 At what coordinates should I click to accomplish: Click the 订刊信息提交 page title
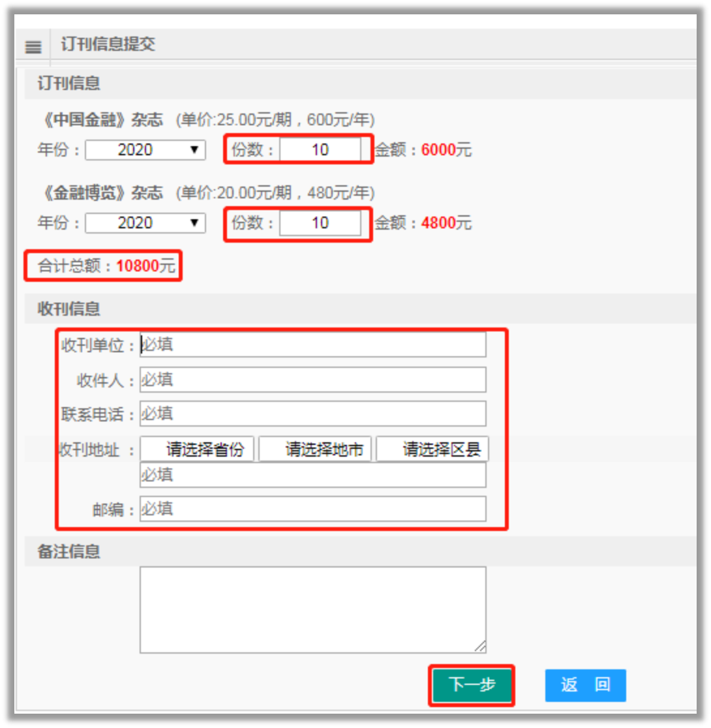pos(108,44)
